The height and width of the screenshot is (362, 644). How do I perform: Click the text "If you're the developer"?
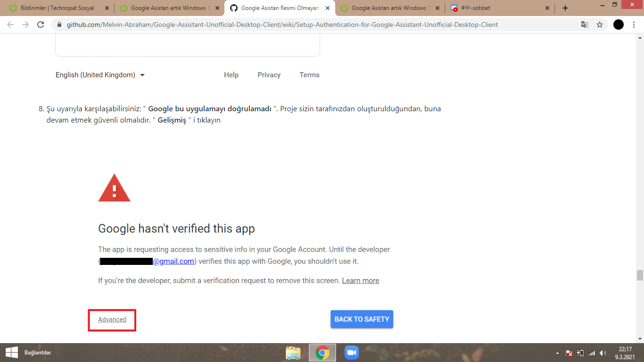tap(134, 280)
